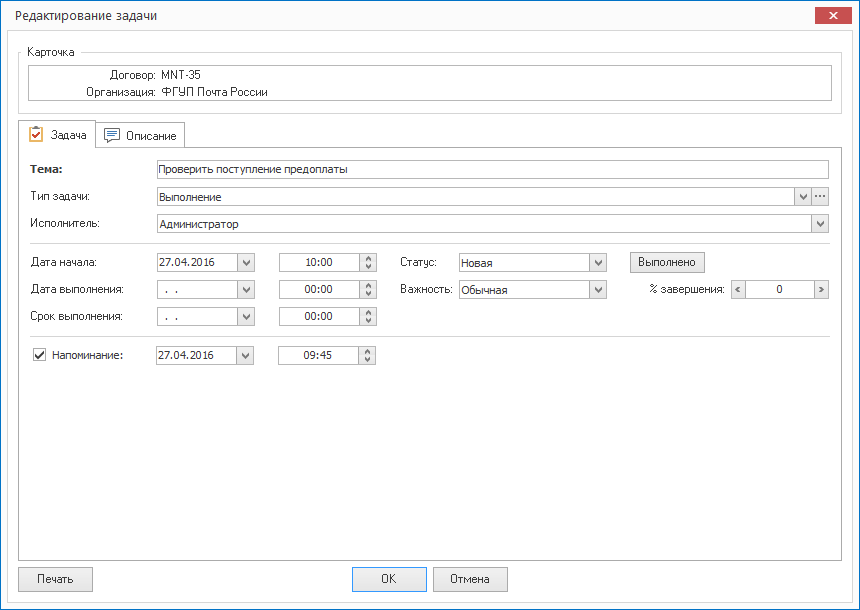Click the Важность field showing Обычная
The width and height of the screenshot is (860, 610).
[524, 289]
